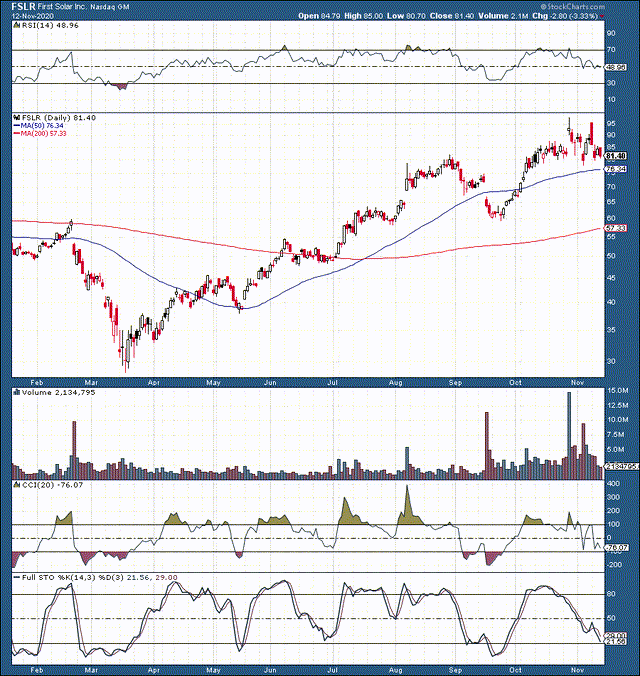Click the MA(200) 57.33 legend entry
Image resolution: width=640 pixels, height=676 pixels.
[x=40, y=134]
